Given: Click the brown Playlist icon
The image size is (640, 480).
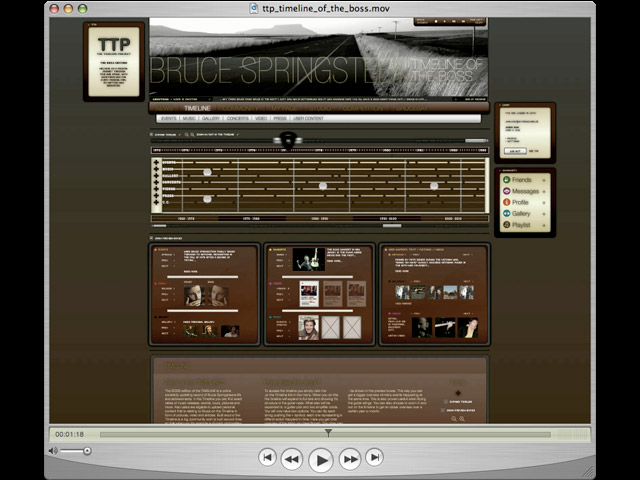Looking at the screenshot, I should (x=507, y=224).
